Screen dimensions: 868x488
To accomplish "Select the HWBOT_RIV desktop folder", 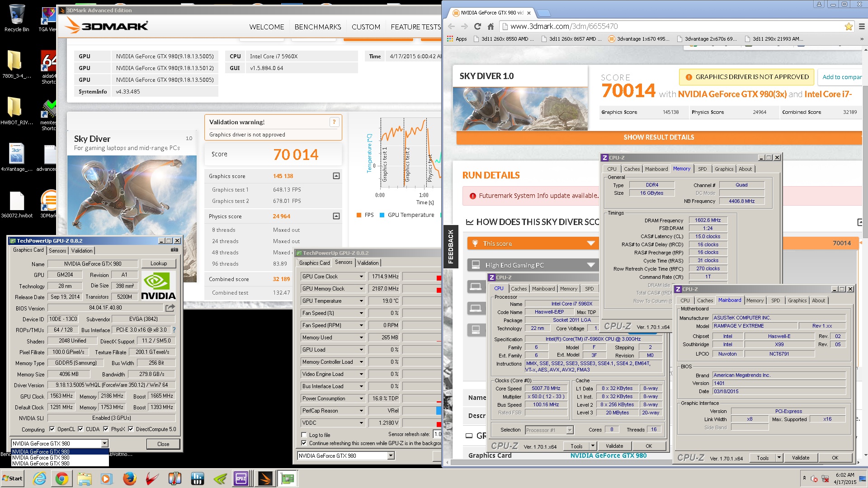I will pos(16,111).
